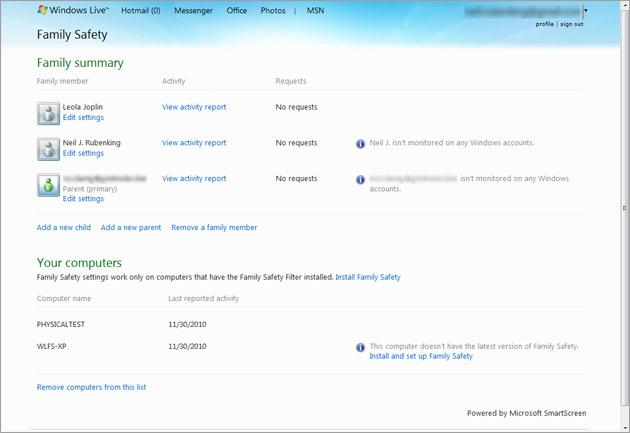The height and width of the screenshot is (433, 630).
Task: Click the Neil J. Rubenking name text
Action: [92, 143]
